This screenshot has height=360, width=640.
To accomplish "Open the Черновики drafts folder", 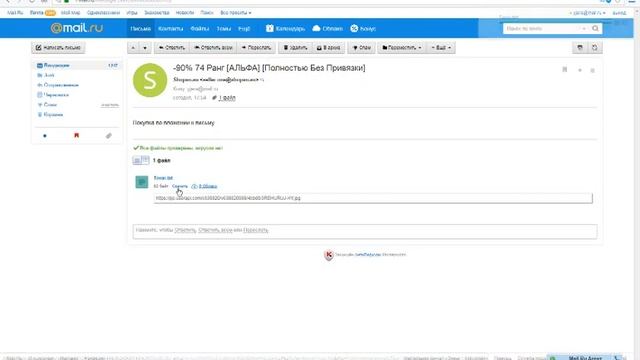I will click(x=56, y=95).
